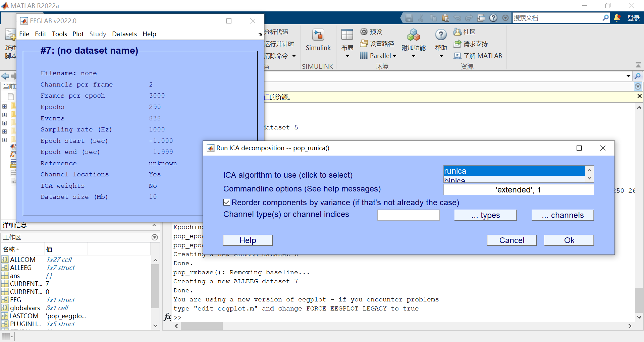The image size is (644, 342).
Task: Open the command window actions menu arrow
Action: [638, 87]
